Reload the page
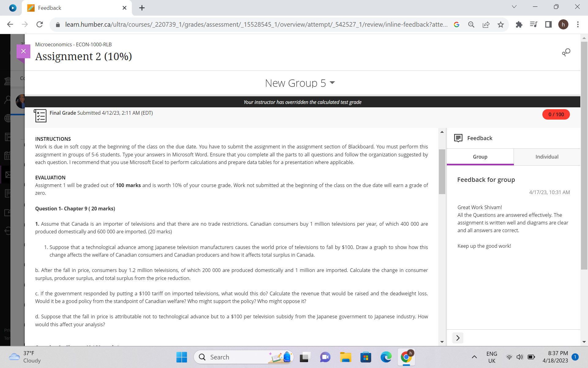 [x=40, y=25]
